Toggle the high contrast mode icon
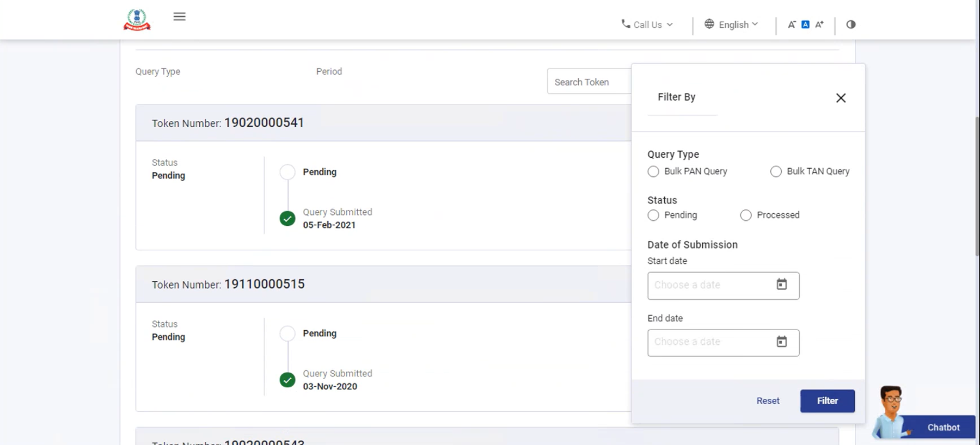 tap(851, 24)
